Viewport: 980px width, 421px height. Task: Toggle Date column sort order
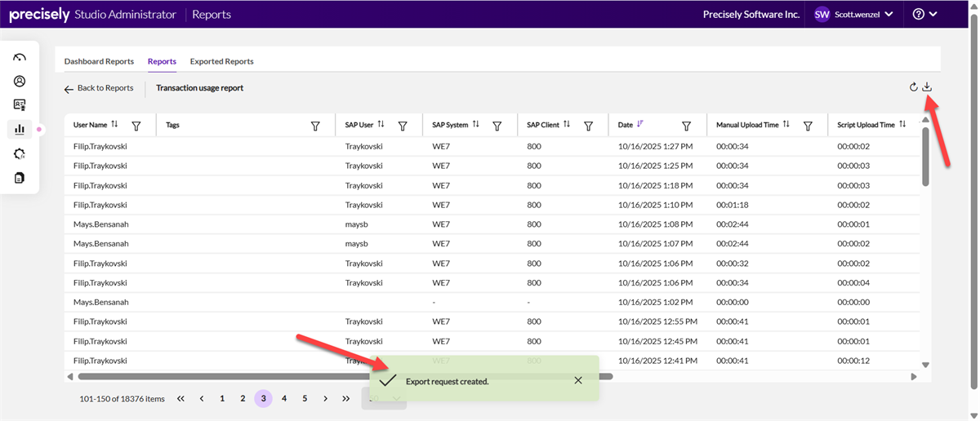640,125
